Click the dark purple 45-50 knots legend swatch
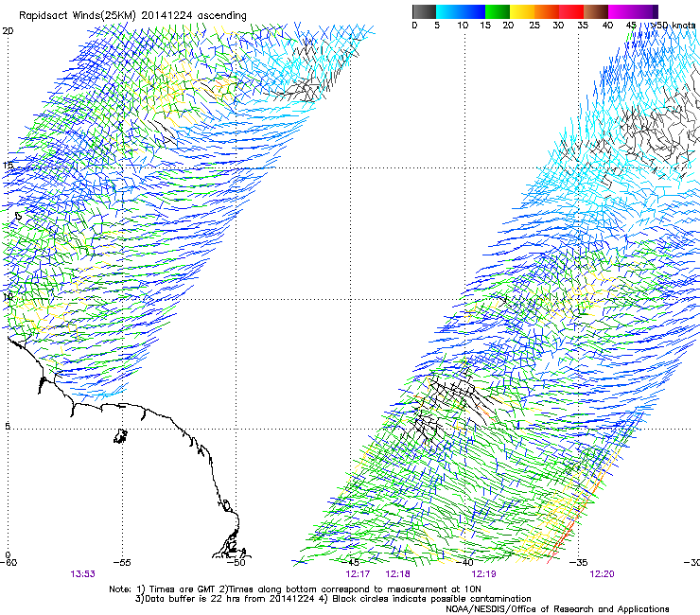 tap(647, 11)
